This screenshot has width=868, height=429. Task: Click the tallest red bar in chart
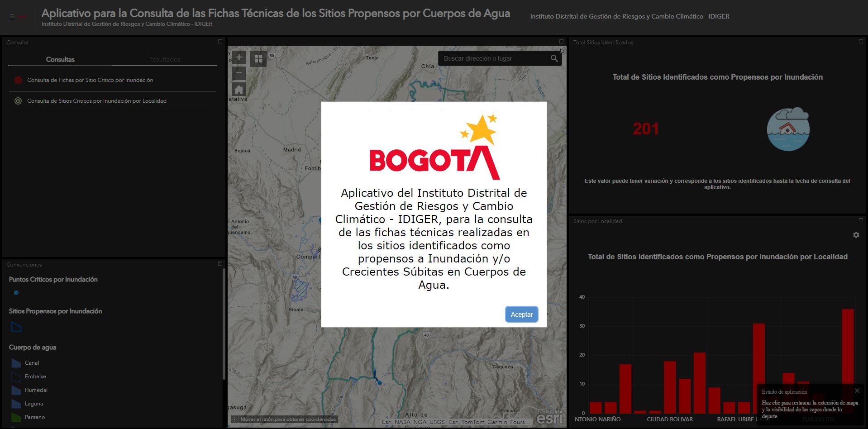[x=848, y=361]
